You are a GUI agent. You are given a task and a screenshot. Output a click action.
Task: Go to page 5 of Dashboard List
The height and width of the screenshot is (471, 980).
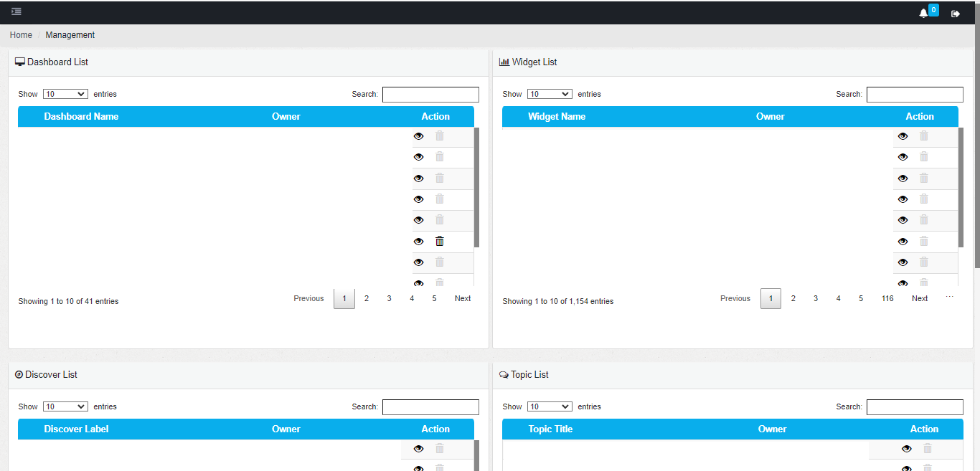(x=434, y=298)
